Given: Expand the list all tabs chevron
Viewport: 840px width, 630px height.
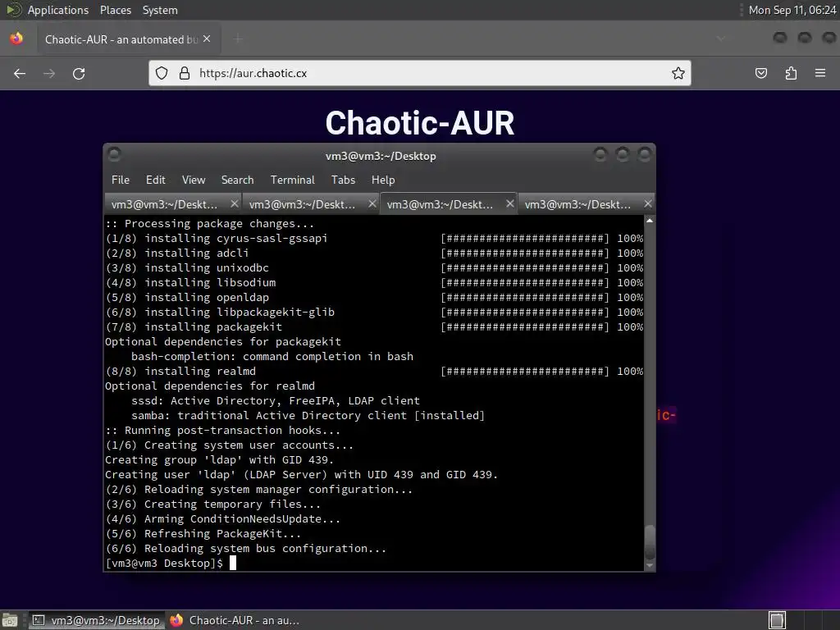Looking at the screenshot, I should point(721,39).
